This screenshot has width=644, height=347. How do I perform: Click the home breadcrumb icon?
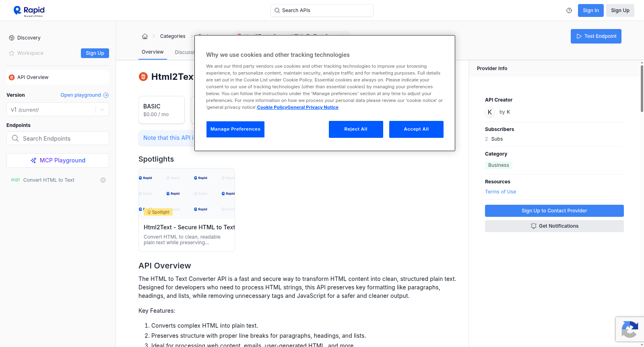point(145,36)
